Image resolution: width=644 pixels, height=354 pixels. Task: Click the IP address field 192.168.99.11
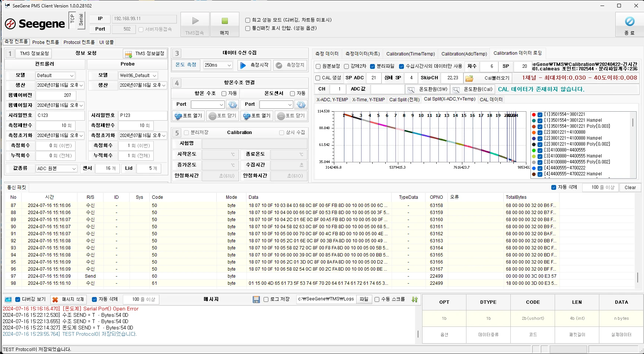click(x=144, y=19)
